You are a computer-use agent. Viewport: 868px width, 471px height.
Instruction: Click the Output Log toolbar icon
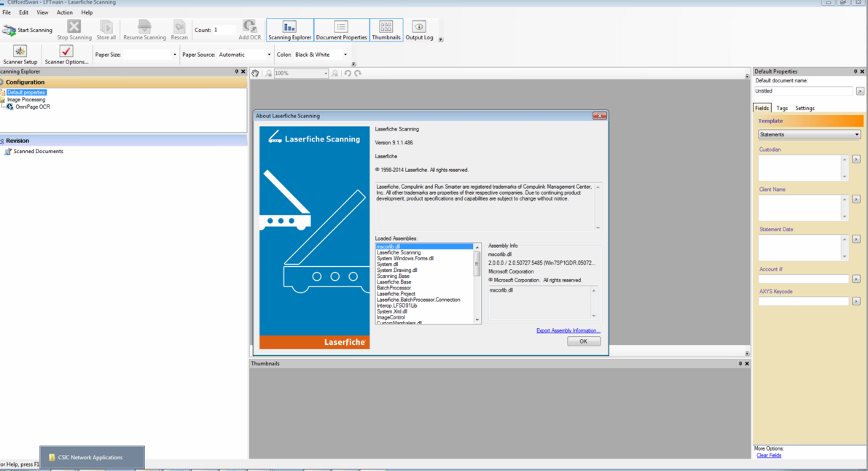419,28
